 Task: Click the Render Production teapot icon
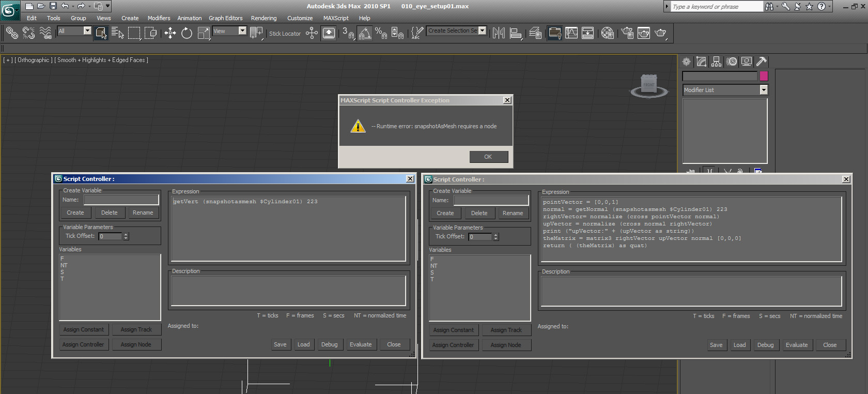(660, 33)
